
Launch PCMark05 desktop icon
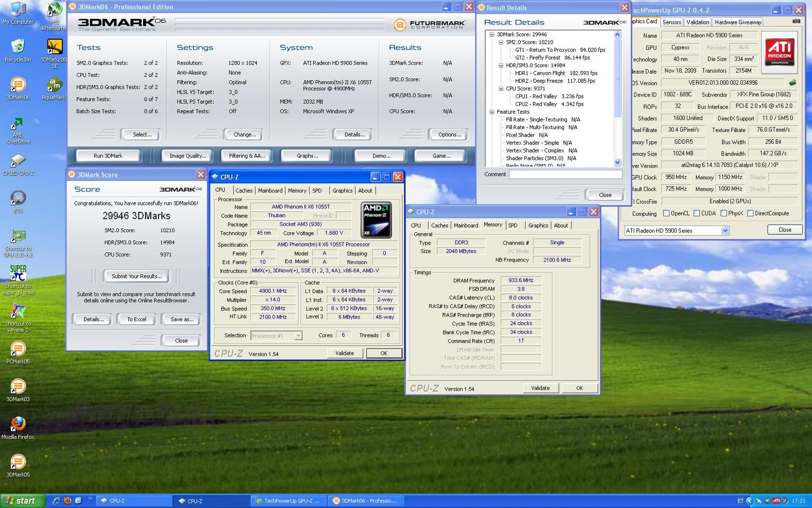point(18,352)
